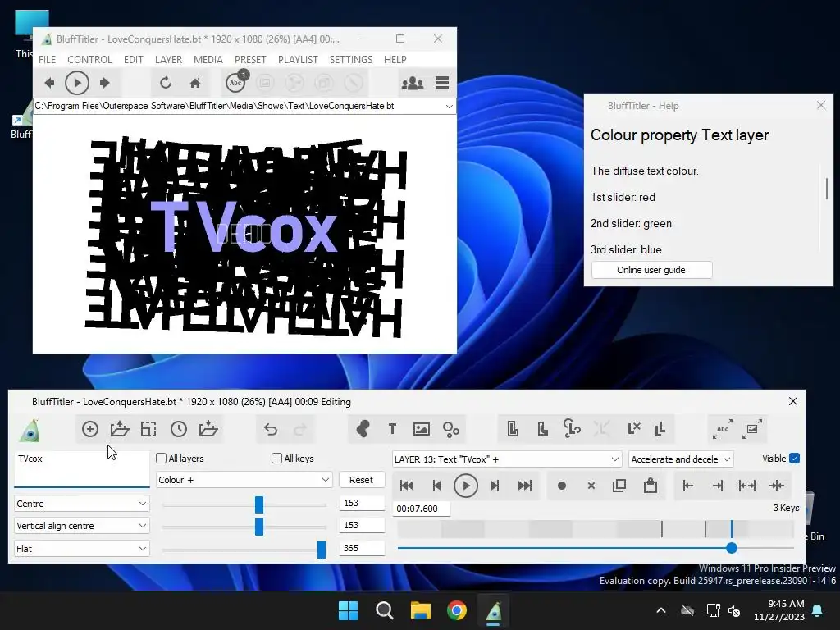Step to the next key
This screenshot has width=840, height=630.
point(495,486)
